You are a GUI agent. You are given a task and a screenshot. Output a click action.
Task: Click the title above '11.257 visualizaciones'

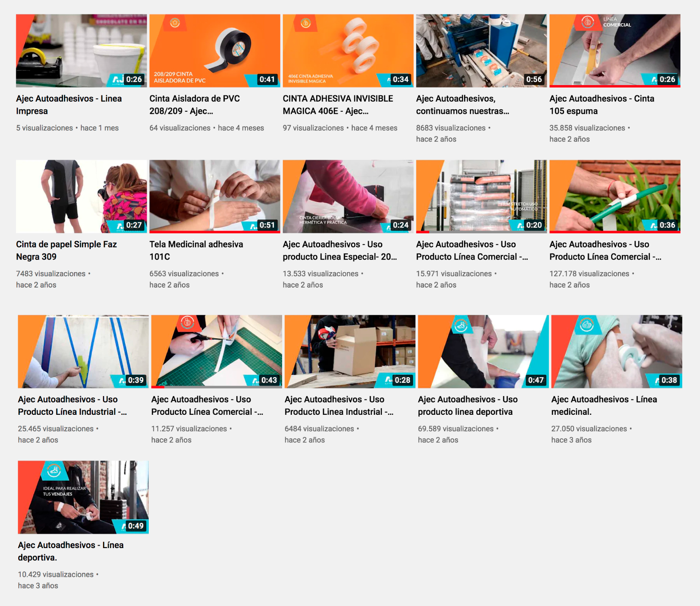coord(207,406)
